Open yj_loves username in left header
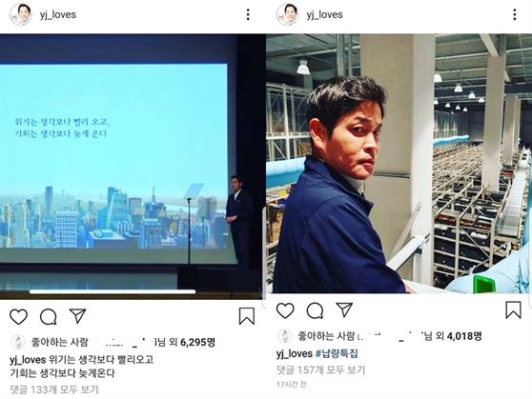The image size is (532, 399). click(57, 14)
